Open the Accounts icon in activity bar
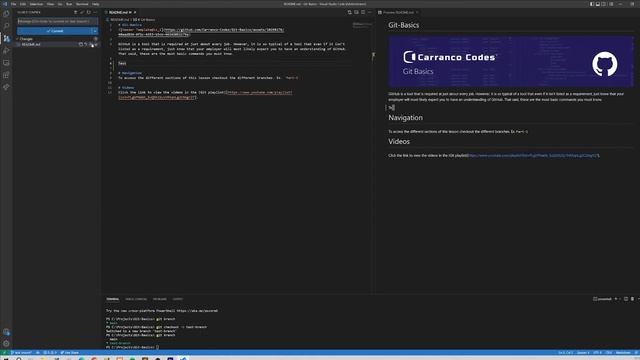 6,332
